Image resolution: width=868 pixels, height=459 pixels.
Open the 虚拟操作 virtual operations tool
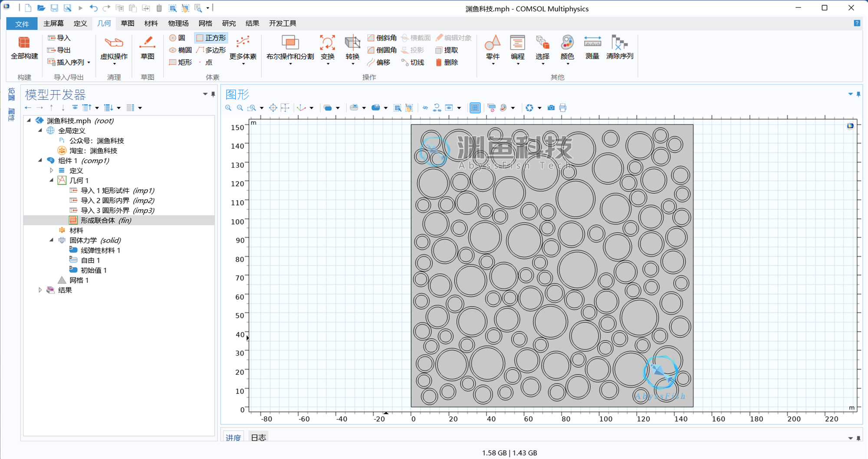point(114,49)
